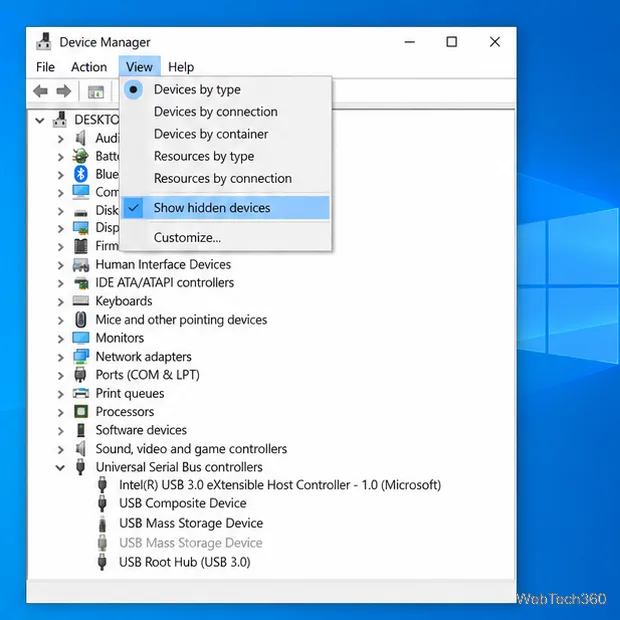Image resolution: width=620 pixels, height=620 pixels.
Task: Select Sound, video and game controllers label
Action: 191,449
